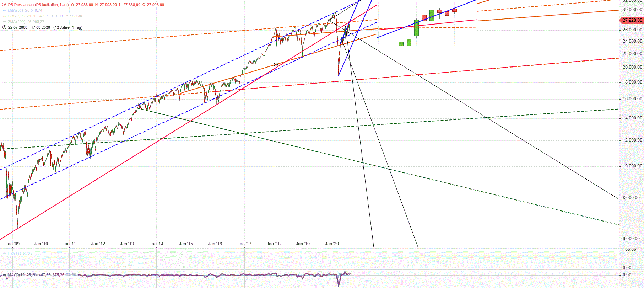Toggle the EMA(200) indicator marker
Screen dimensions: 644x288
5,22
